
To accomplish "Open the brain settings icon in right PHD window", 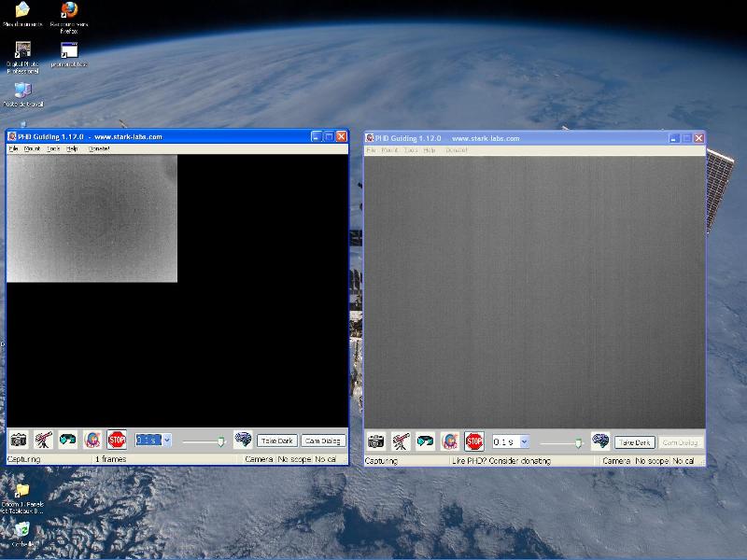I will (600, 441).
